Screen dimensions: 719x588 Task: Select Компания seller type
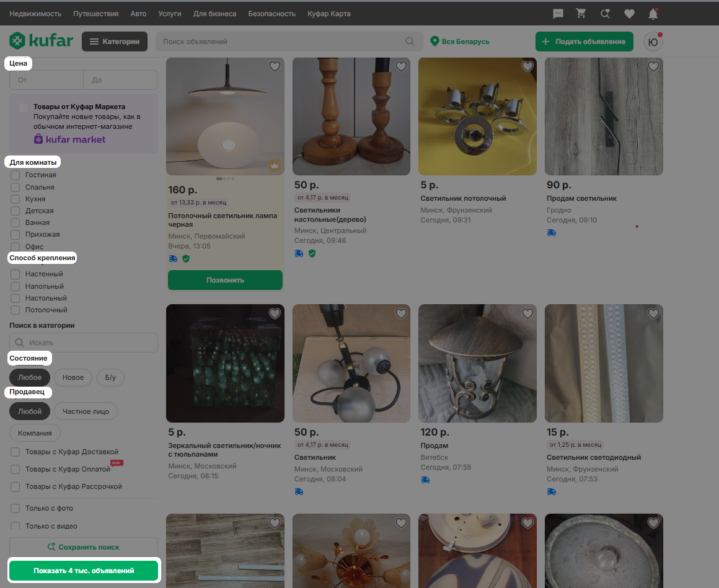[35, 433]
